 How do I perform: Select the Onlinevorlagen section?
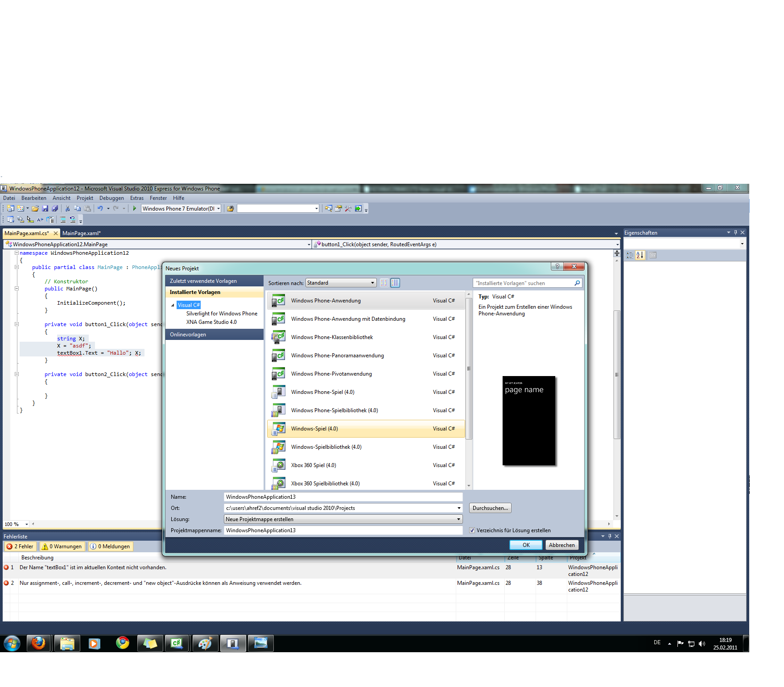pos(215,335)
